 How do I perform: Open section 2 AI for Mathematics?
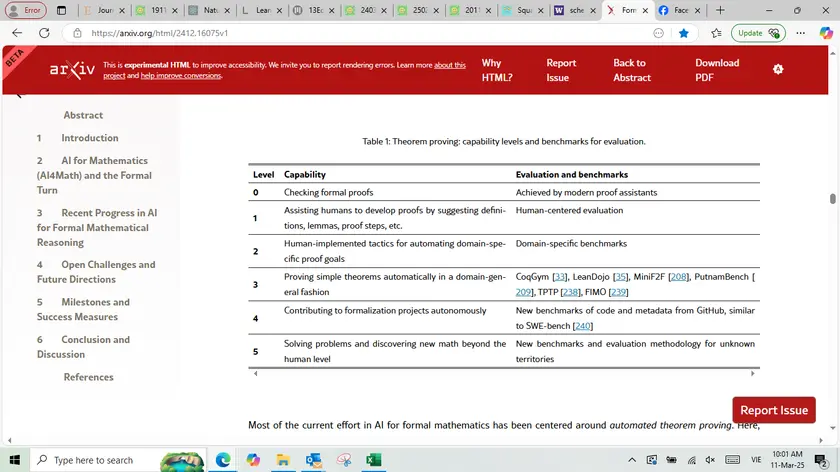click(x=94, y=175)
